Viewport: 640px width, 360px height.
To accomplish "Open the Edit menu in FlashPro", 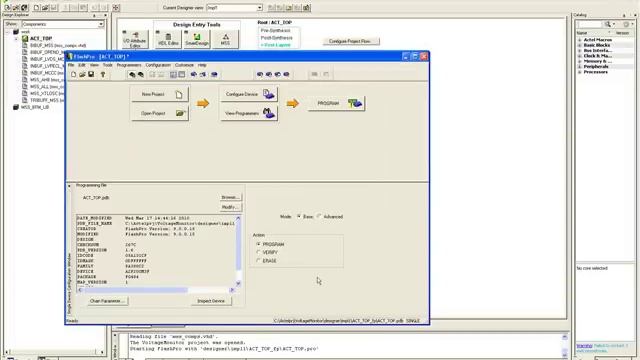I will (82, 65).
